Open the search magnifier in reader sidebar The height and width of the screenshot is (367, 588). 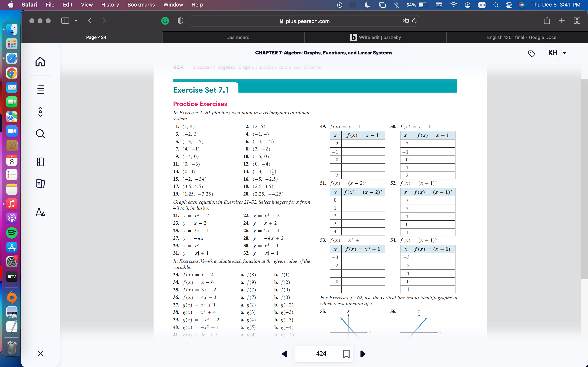tap(40, 134)
